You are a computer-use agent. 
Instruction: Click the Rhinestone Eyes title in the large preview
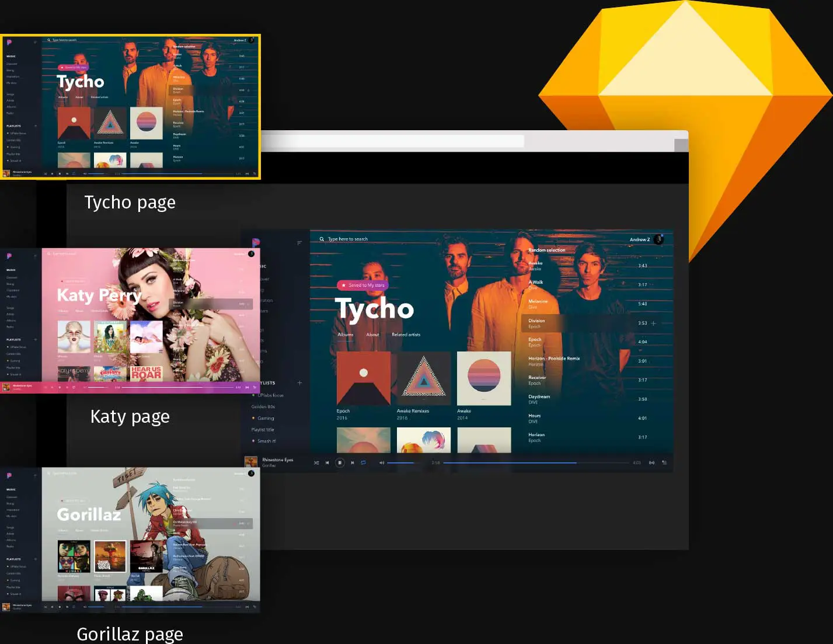tap(278, 459)
